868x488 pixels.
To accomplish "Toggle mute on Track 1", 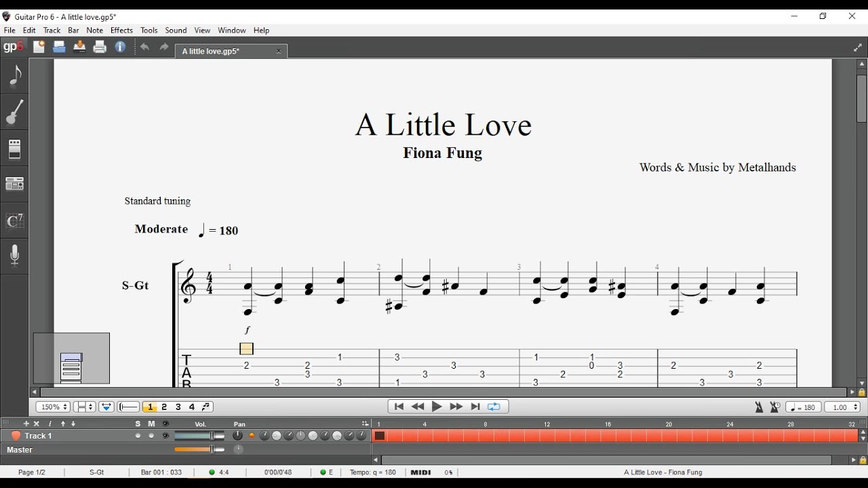I will [152, 436].
